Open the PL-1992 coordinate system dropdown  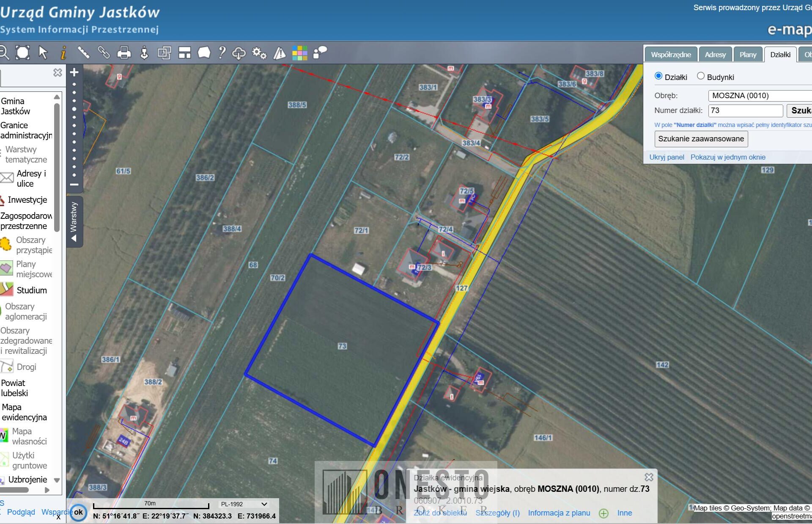coord(244,504)
